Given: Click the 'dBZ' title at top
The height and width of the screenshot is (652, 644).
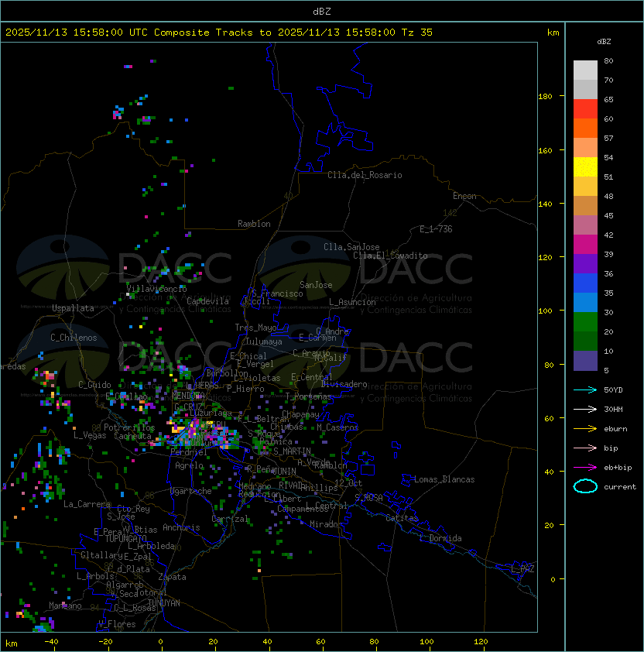Looking at the screenshot, I should coord(322,12).
